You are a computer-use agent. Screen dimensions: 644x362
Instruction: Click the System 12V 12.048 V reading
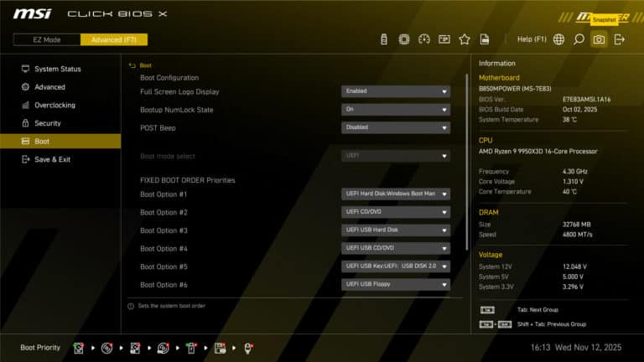coord(574,266)
